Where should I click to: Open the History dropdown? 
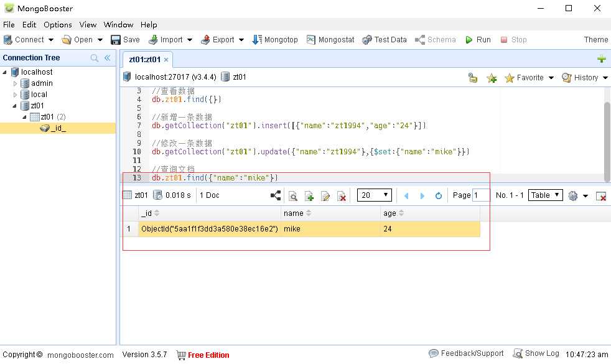click(585, 78)
